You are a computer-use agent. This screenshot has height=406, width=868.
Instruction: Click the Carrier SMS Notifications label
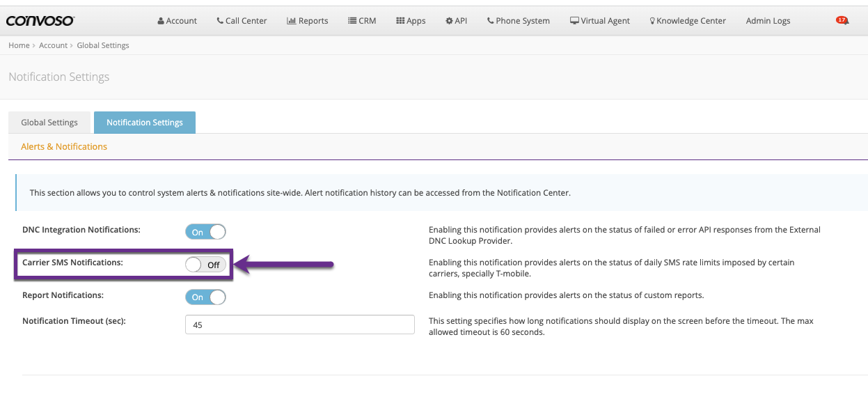click(x=72, y=263)
